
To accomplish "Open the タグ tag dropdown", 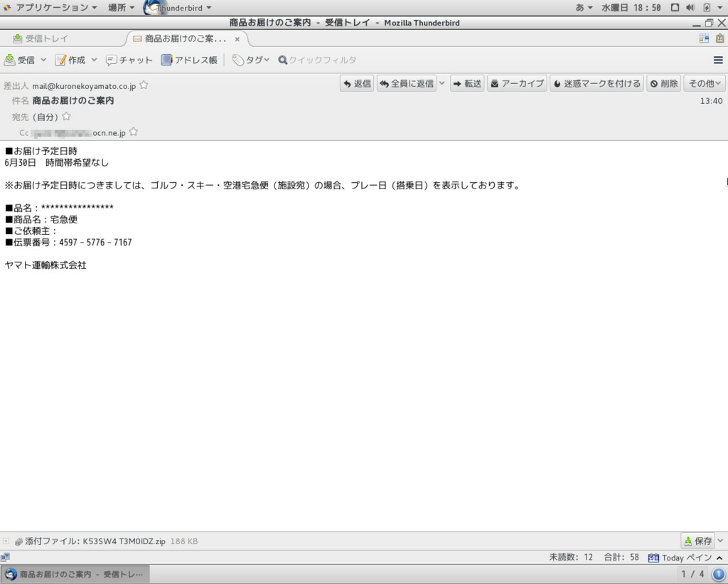I will pos(251,60).
